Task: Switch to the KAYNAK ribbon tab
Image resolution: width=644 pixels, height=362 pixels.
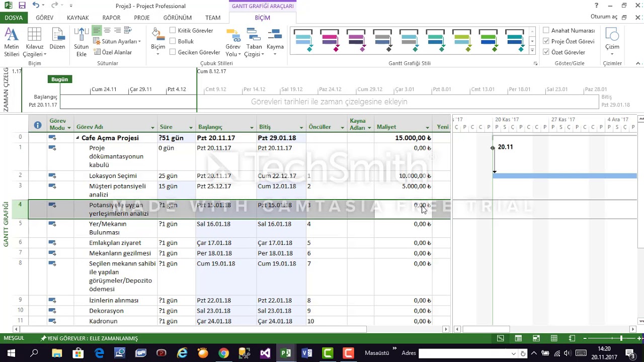Action: click(x=78, y=18)
